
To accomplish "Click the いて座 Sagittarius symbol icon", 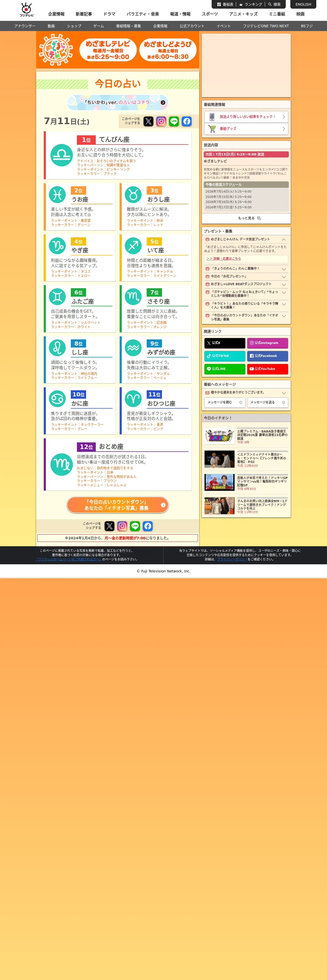I will point(133,246).
